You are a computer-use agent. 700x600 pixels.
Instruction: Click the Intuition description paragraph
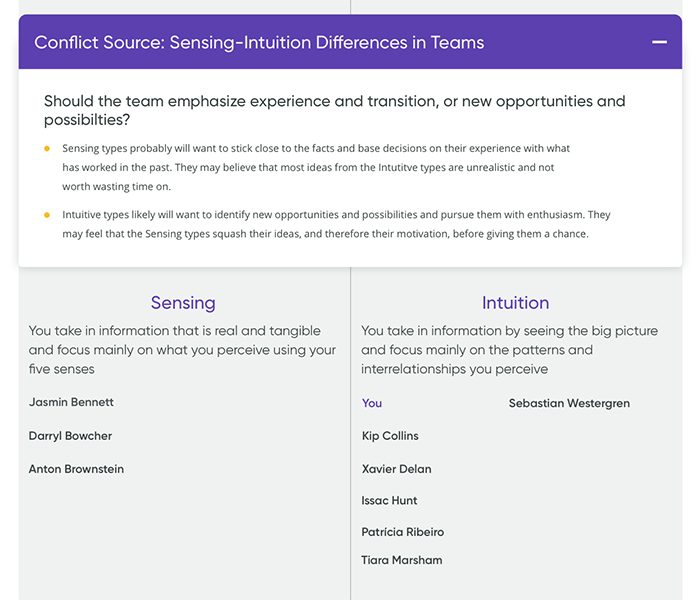[509, 350]
